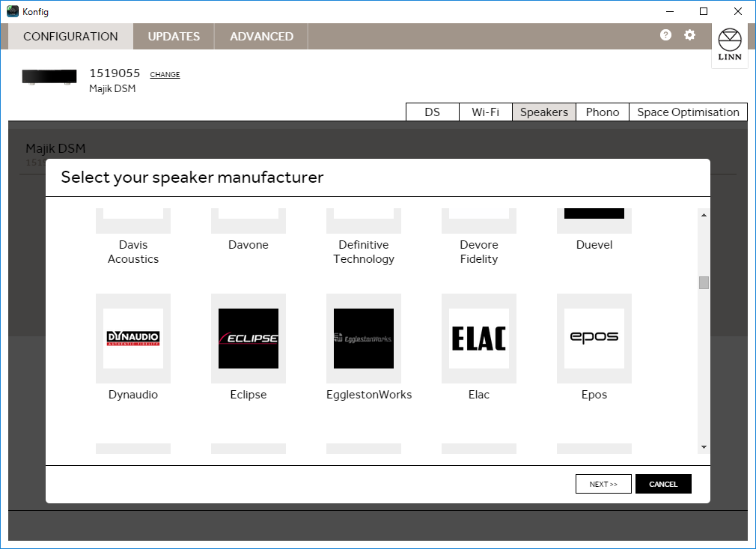Image resolution: width=756 pixels, height=549 pixels.
Task: Click the NEXT >> button
Action: tap(603, 484)
